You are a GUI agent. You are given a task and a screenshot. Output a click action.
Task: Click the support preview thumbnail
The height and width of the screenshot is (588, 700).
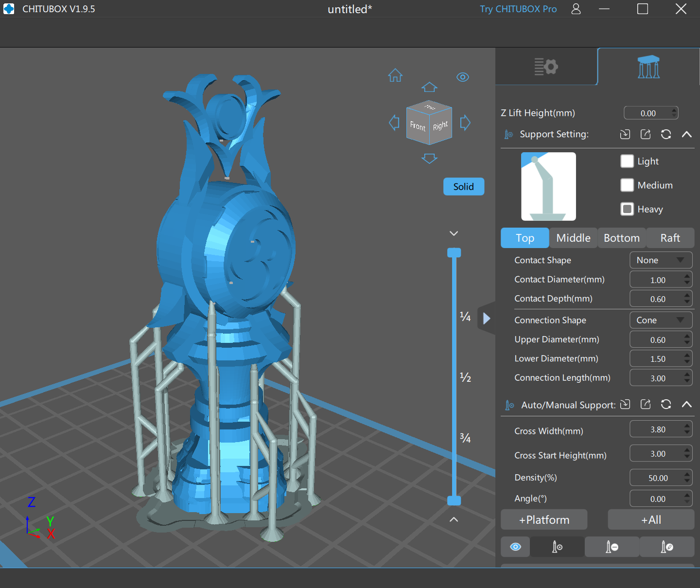(x=548, y=186)
